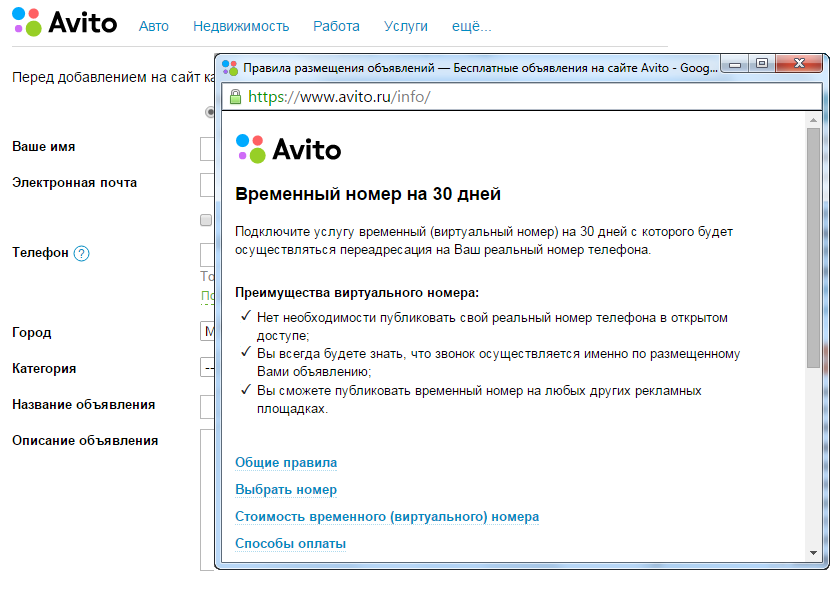Click the Электронная почта label
835x590 pixels.
[x=75, y=183]
